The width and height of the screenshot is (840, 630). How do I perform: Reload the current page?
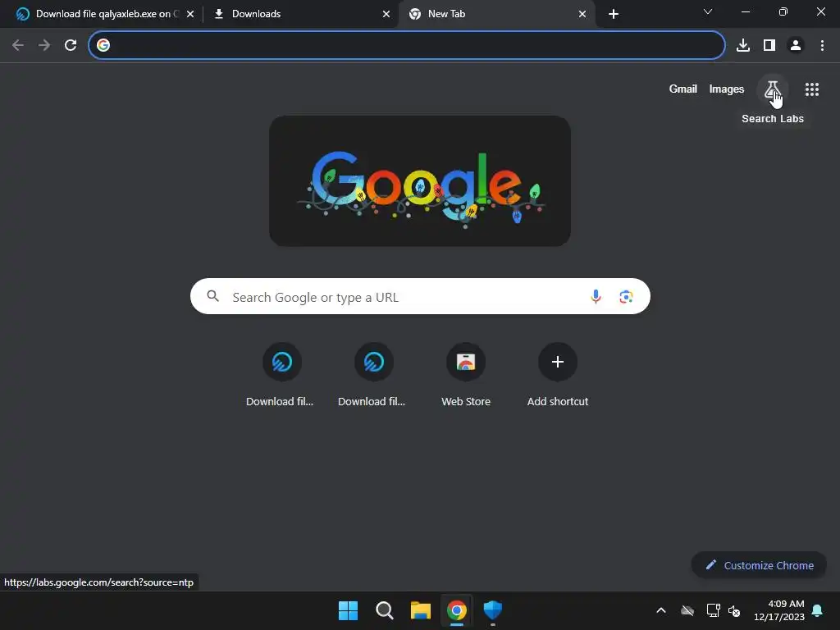pyautogui.click(x=71, y=45)
